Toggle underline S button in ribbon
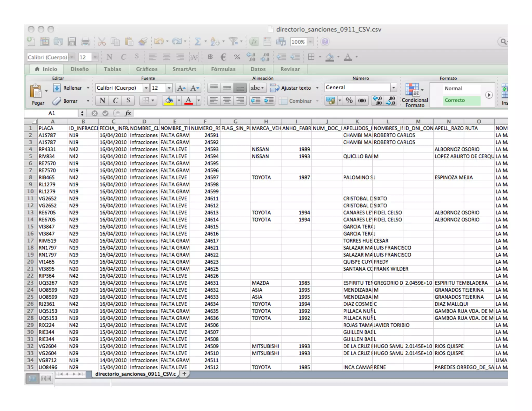This screenshot has height=411, width=532. click(128, 101)
